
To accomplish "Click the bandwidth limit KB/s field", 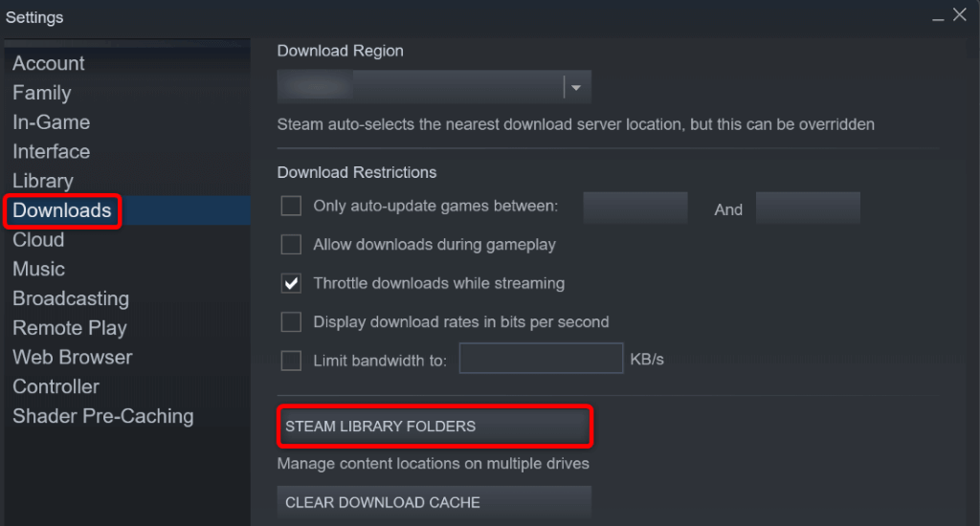I will pyautogui.click(x=541, y=359).
